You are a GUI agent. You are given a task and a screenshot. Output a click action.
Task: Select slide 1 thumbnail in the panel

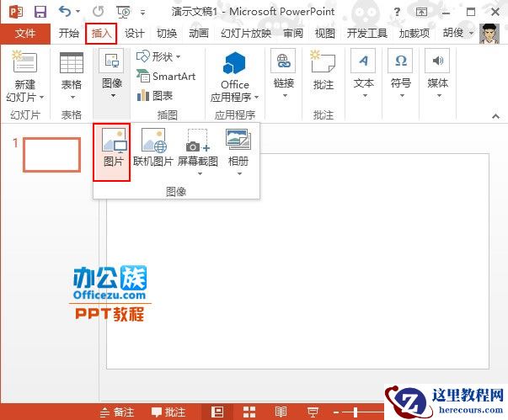(x=52, y=155)
